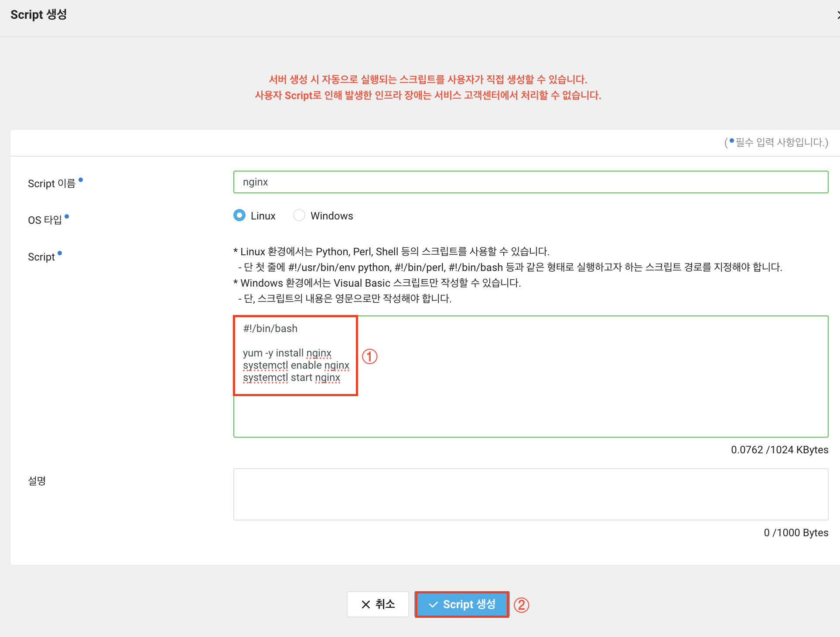Click the #!/bin/bash line in script editor
Screen dimensions: 840x637
point(270,329)
